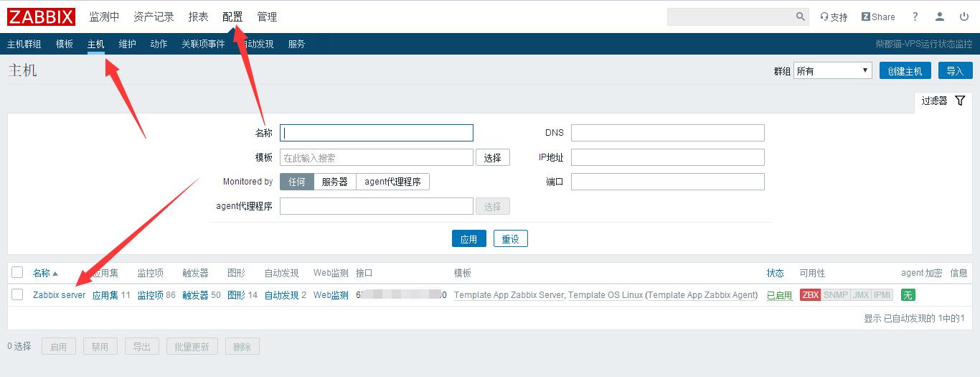980x377 pixels.
Task: Click the search magnifier icon
Action: (801, 17)
